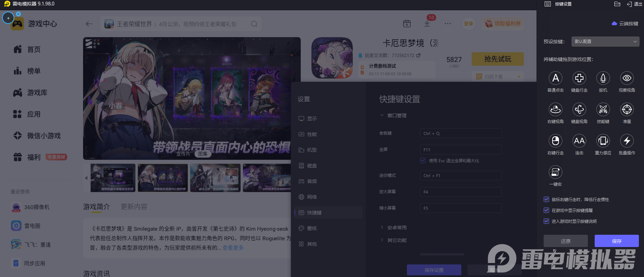Select the 普通点击 tap key icon
Image resolution: width=644 pixels, height=277 pixels.
[x=556, y=78]
